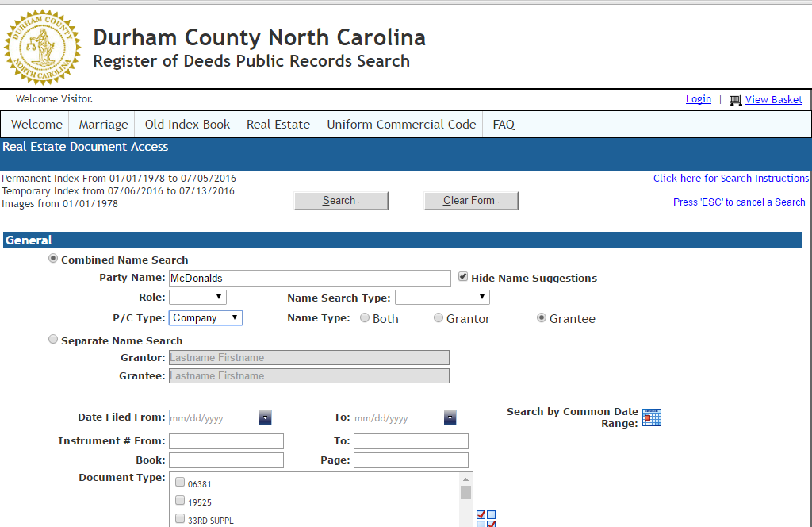Screen dimensions: 812x527
Task: Open the Date Filed From calendar picker
Action: tap(265, 417)
